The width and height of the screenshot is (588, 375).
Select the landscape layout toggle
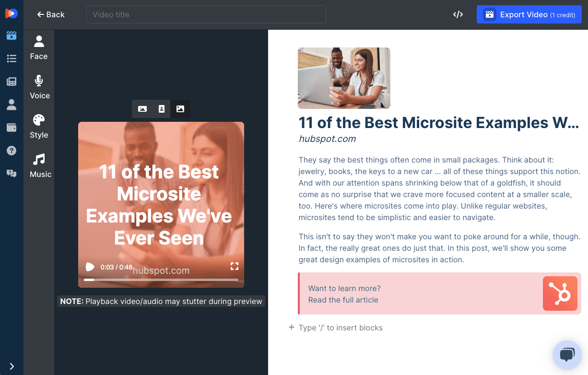(x=142, y=109)
